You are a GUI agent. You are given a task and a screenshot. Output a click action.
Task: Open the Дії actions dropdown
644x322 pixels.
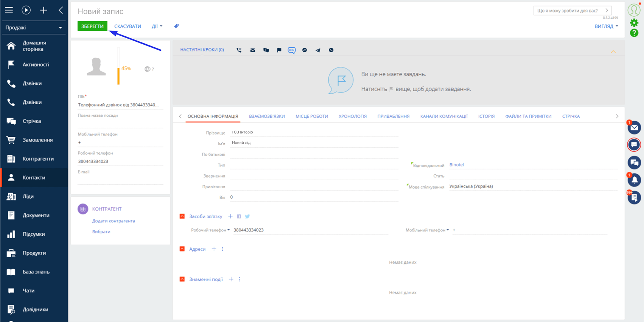click(x=157, y=26)
